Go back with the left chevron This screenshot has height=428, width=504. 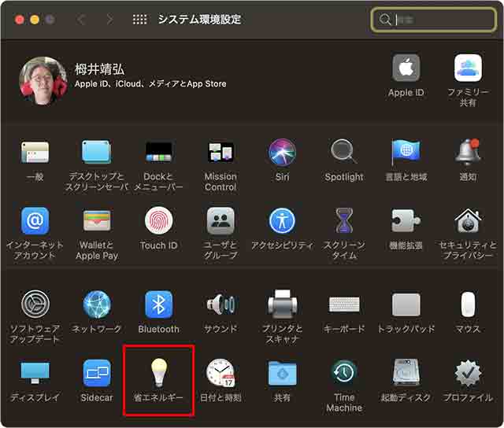tap(80, 19)
